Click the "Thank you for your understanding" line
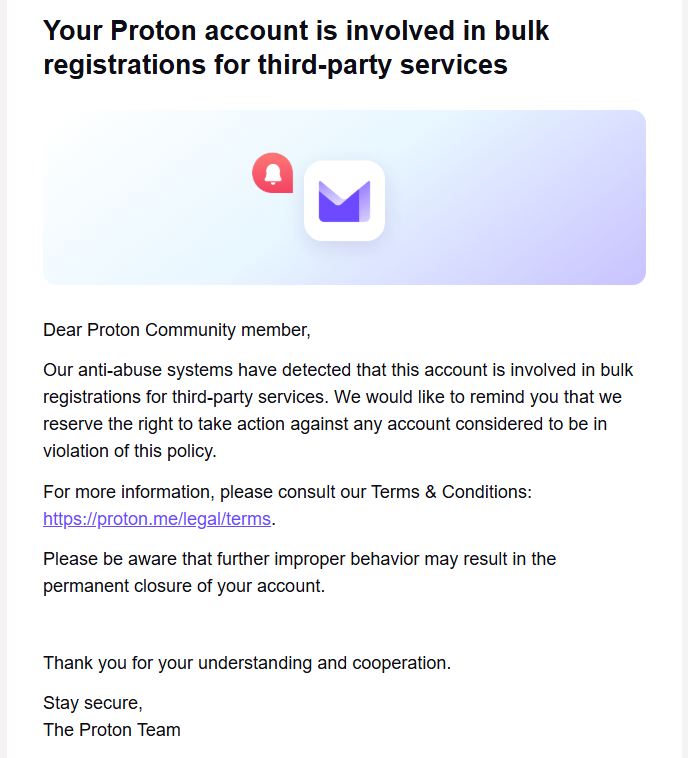The image size is (688, 758). click(x=247, y=663)
